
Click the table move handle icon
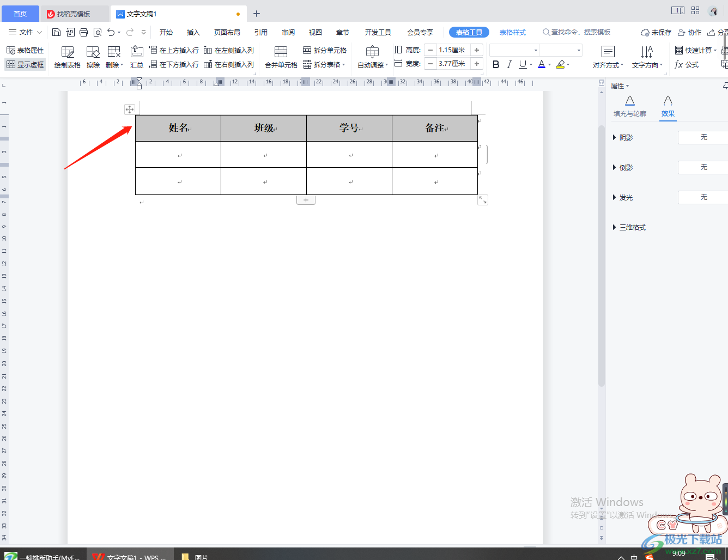[130, 109]
